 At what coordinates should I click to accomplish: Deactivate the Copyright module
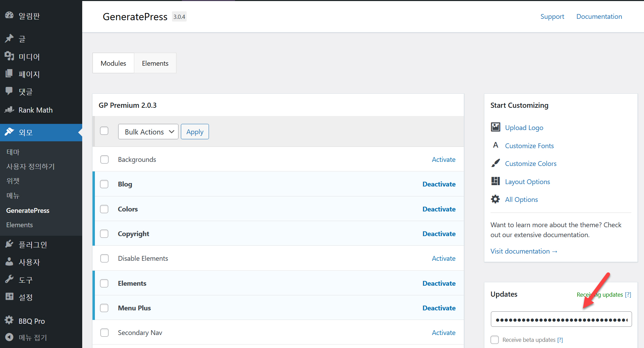[x=439, y=234]
